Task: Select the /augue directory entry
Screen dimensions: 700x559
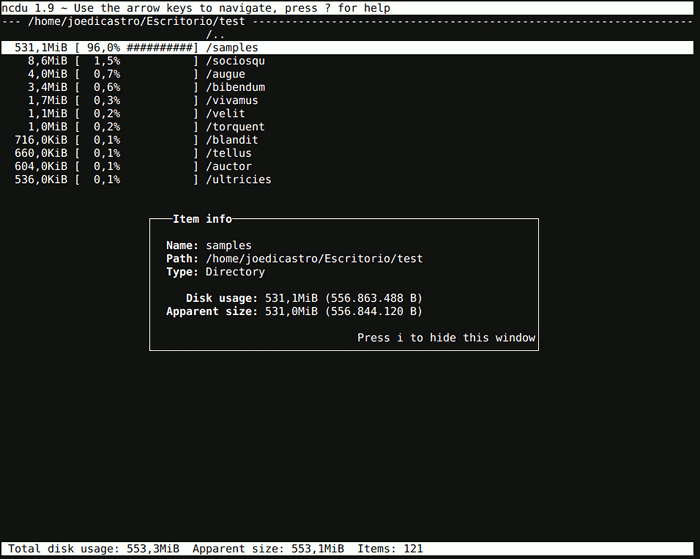Action: pyautogui.click(x=225, y=74)
